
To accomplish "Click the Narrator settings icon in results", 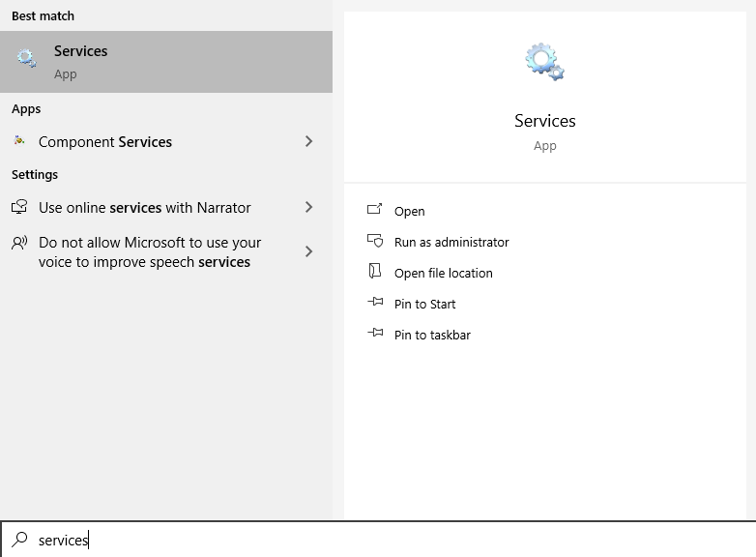I will (x=19, y=207).
